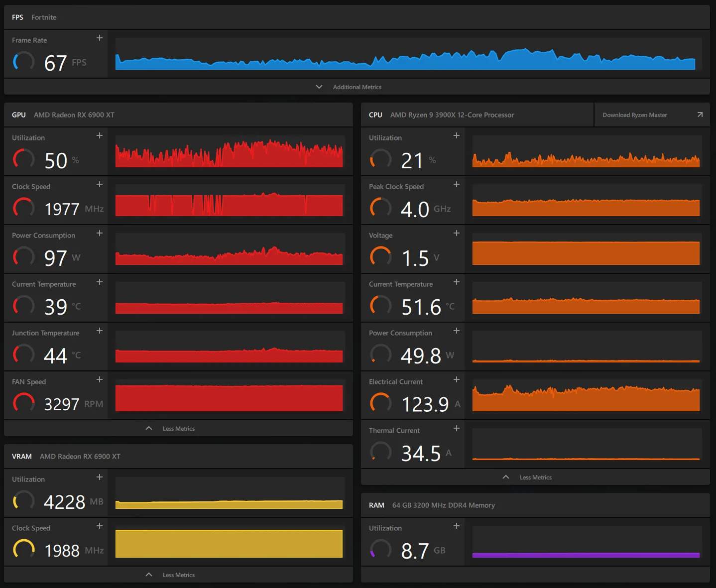
Task: Click the Junction Temperature label
Action: tap(45, 333)
